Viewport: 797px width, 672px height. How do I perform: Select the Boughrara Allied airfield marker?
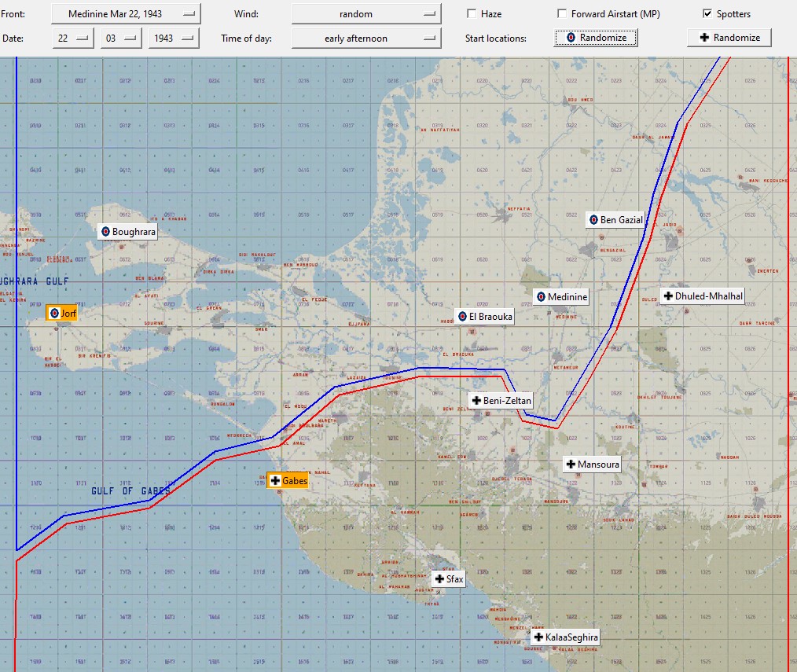click(x=127, y=232)
